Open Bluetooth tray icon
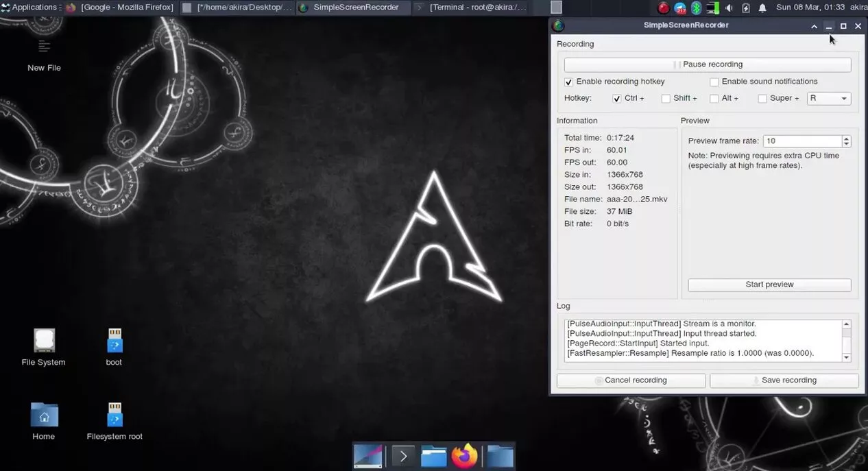 (x=696, y=8)
